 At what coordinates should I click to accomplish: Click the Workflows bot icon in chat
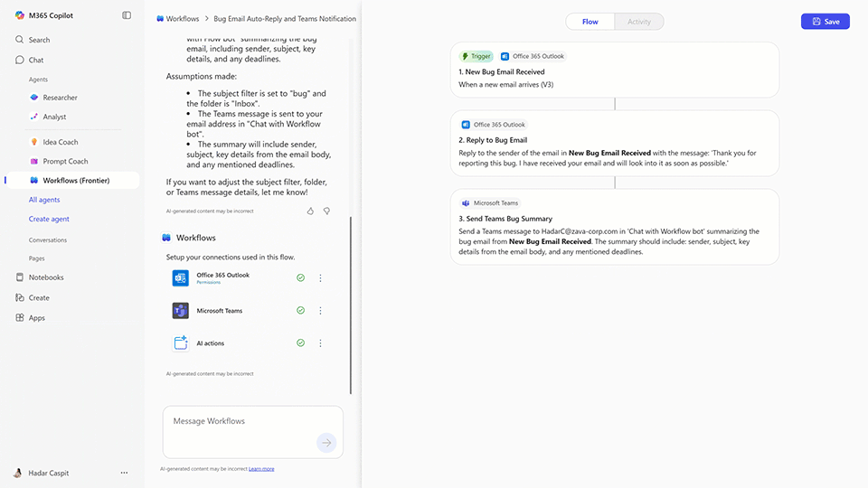tap(166, 238)
